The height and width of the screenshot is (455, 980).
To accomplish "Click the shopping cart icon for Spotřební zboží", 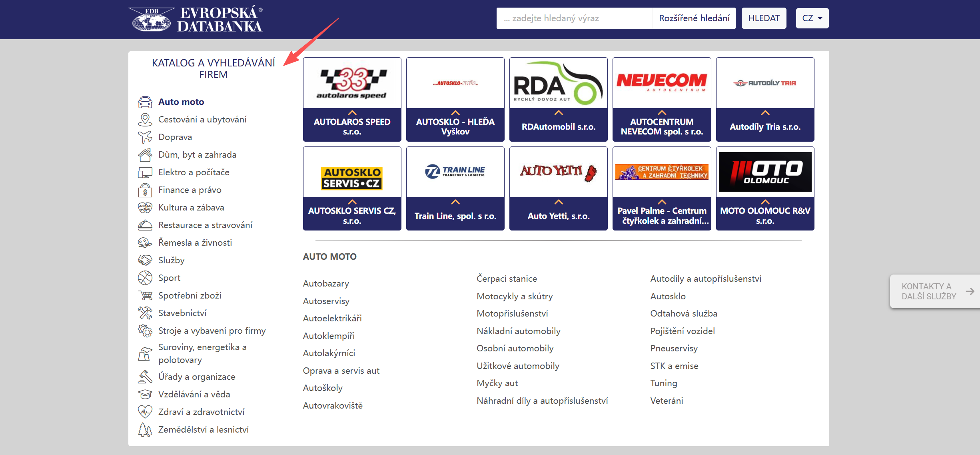I will (145, 296).
